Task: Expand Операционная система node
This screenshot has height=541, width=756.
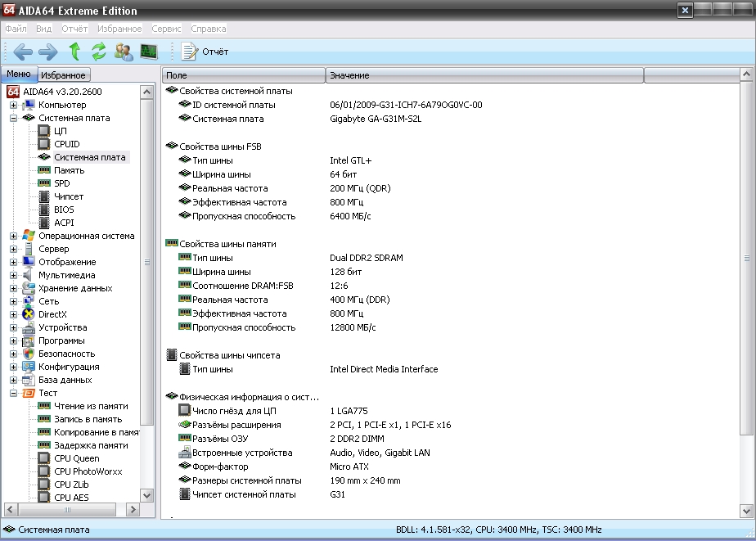Action: [x=13, y=236]
